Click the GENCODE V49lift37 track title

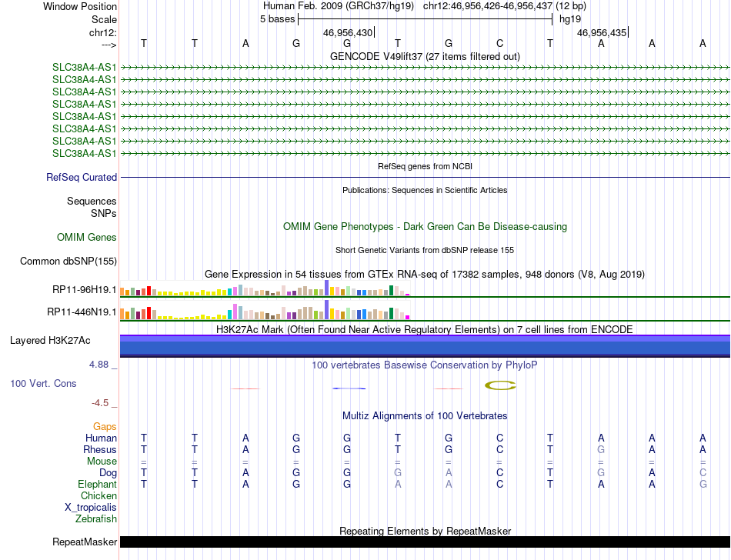click(425, 56)
